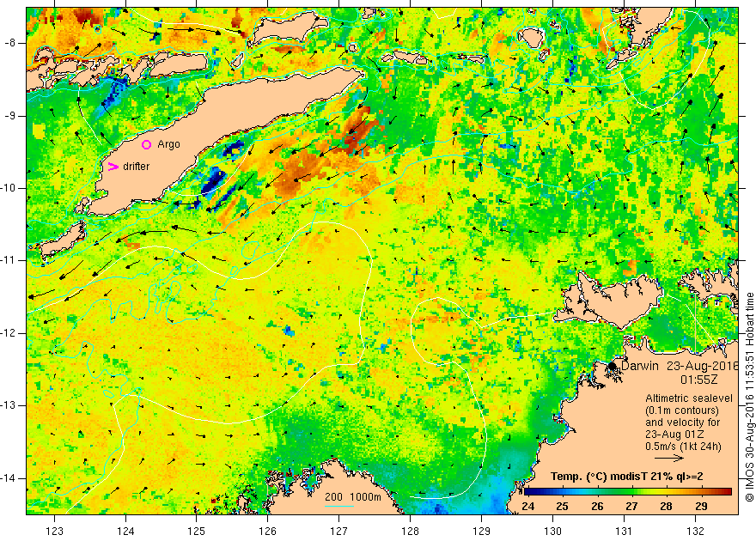The width and height of the screenshot is (756, 541).
Task: Click the IMOS copyright Hobart time text
Action: point(749,397)
